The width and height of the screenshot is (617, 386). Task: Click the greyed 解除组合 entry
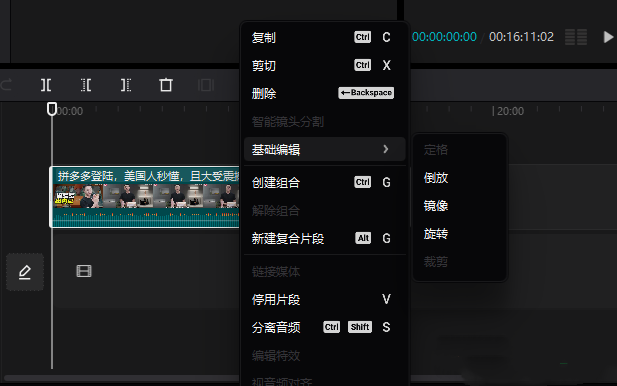[325, 211]
